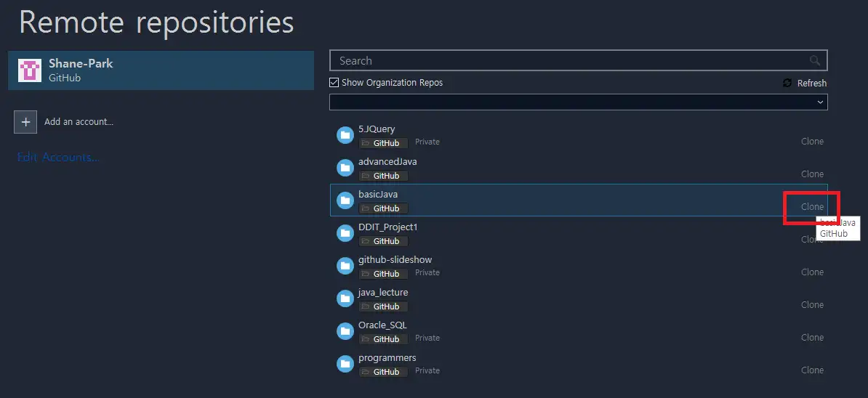Click the GitHub badge under advancedJava

[383, 176]
